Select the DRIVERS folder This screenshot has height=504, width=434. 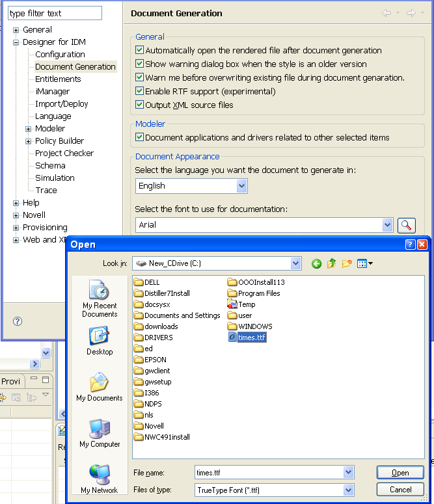[x=153, y=338]
